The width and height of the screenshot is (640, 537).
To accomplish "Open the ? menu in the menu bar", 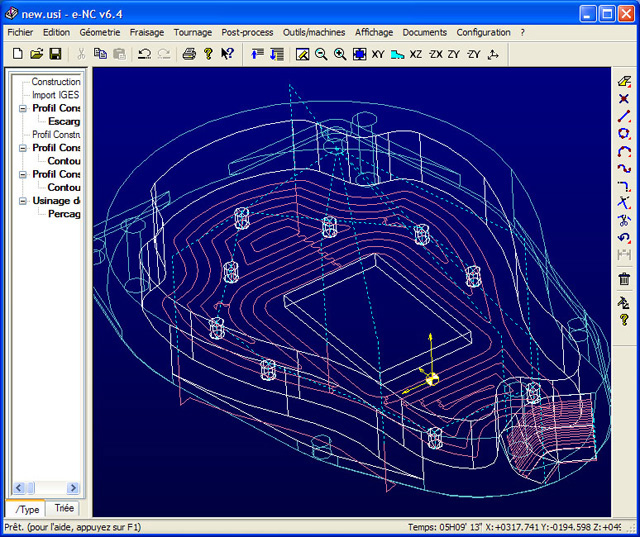I will (522, 33).
